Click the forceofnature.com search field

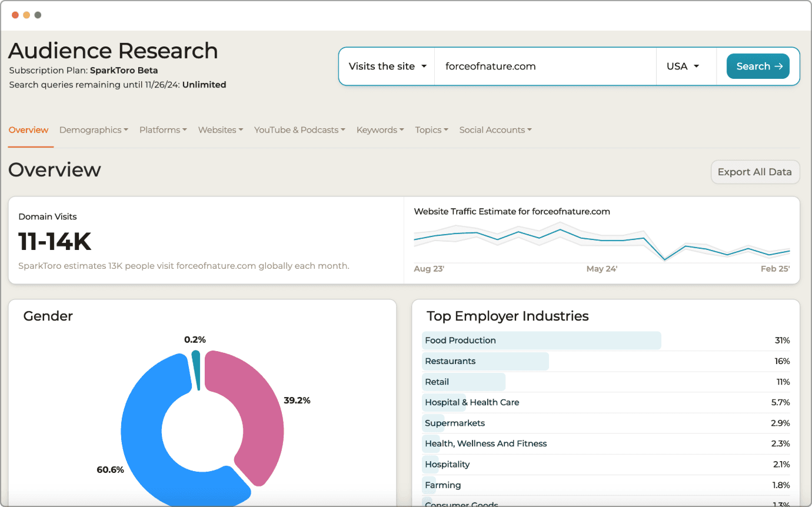[x=544, y=66]
